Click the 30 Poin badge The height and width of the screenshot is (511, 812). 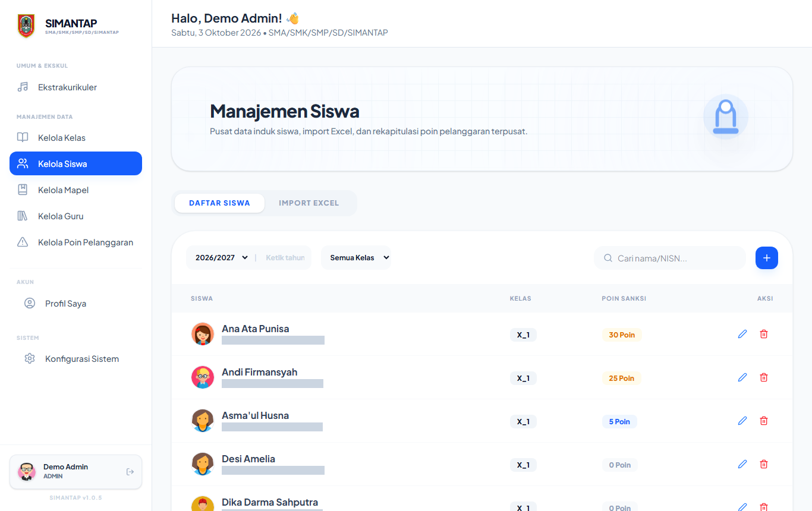622,335
